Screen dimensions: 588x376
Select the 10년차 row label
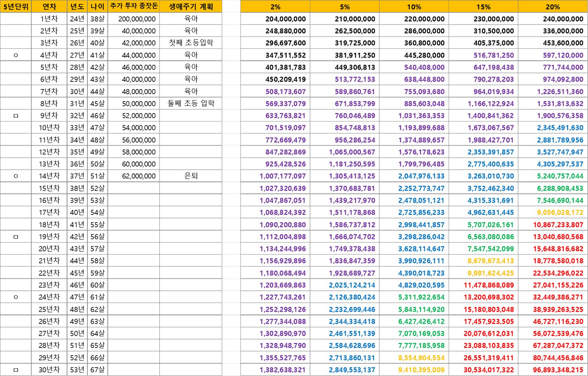click(49, 128)
